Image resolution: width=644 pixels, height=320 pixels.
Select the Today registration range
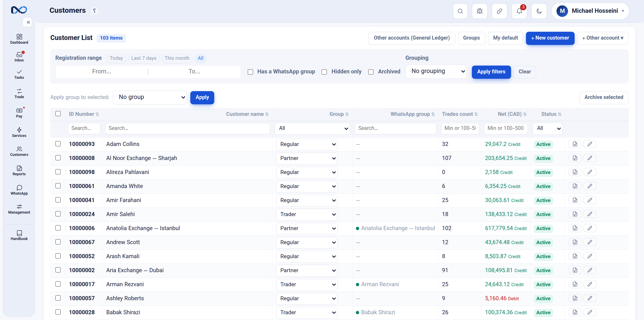(x=116, y=58)
